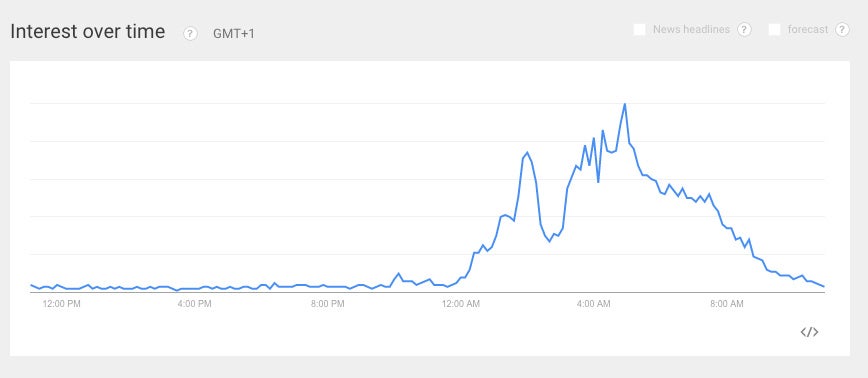
Task: Click the question mark icon beside forecast
Action: coord(842,29)
